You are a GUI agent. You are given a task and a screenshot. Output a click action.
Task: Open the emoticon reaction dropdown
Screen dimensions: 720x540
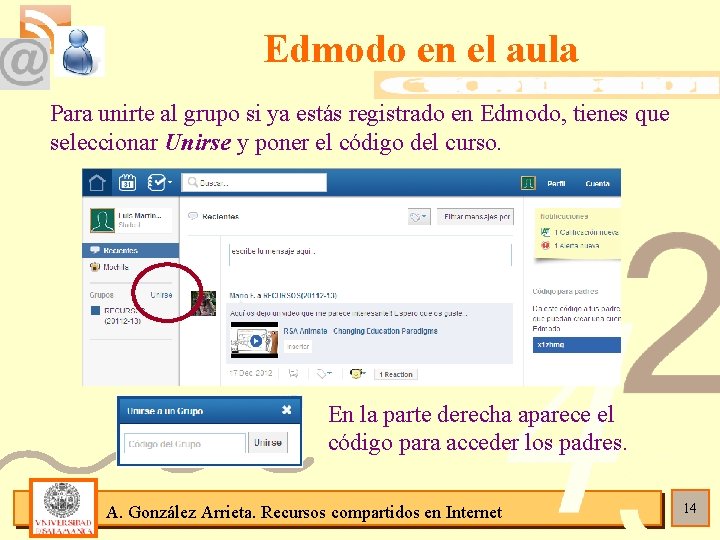click(x=358, y=374)
